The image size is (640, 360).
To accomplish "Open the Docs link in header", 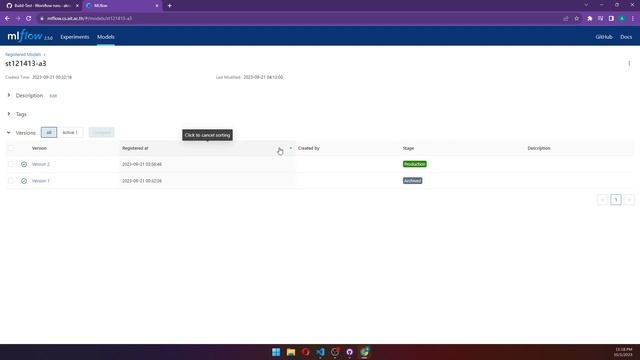I will (626, 37).
